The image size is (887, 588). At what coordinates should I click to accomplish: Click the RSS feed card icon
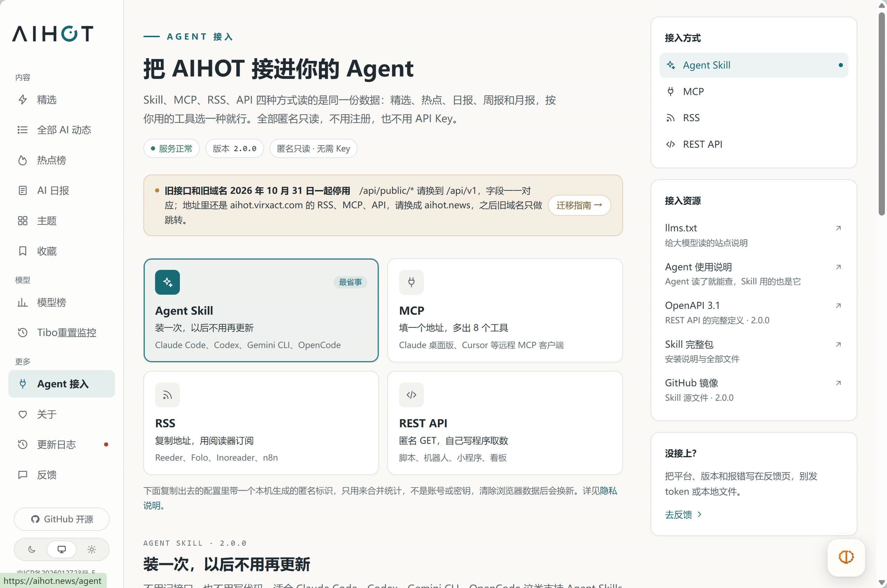pyautogui.click(x=167, y=395)
